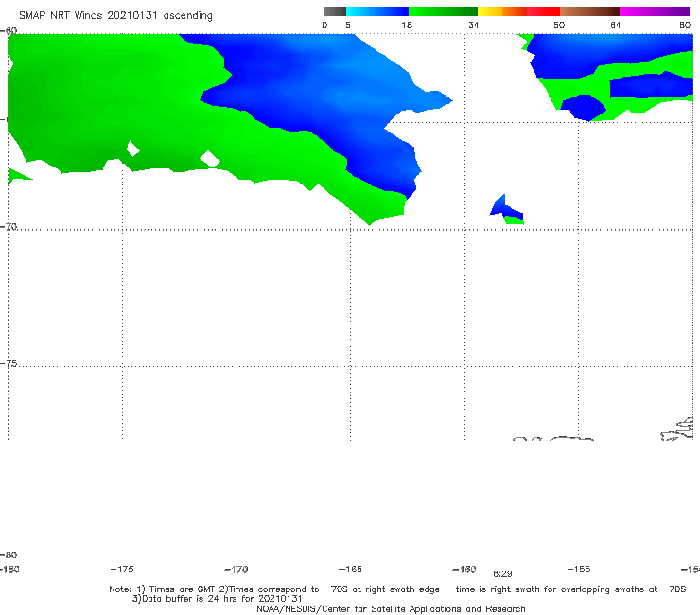
Task: Pick the red segment of the colorbar
Action: [543, 11]
